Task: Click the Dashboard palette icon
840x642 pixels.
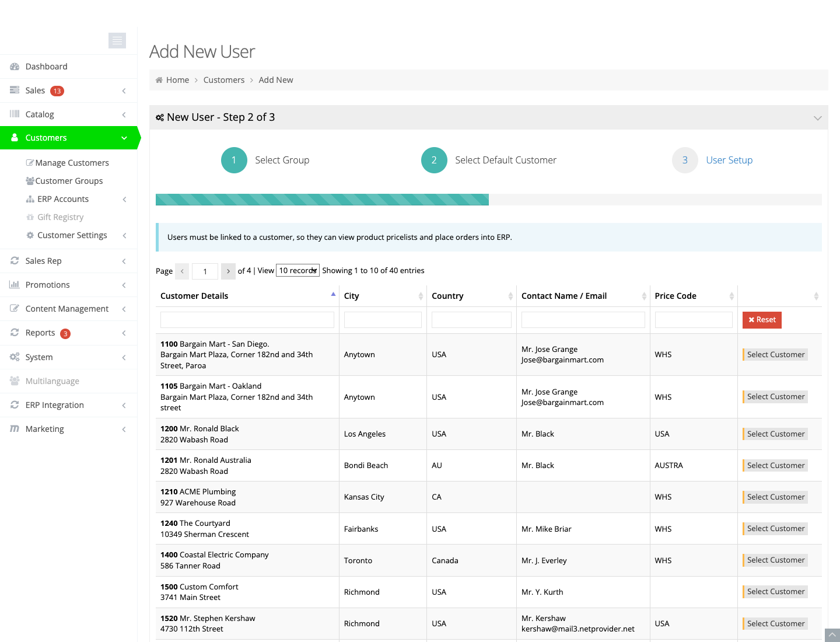Action: point(15,67)
